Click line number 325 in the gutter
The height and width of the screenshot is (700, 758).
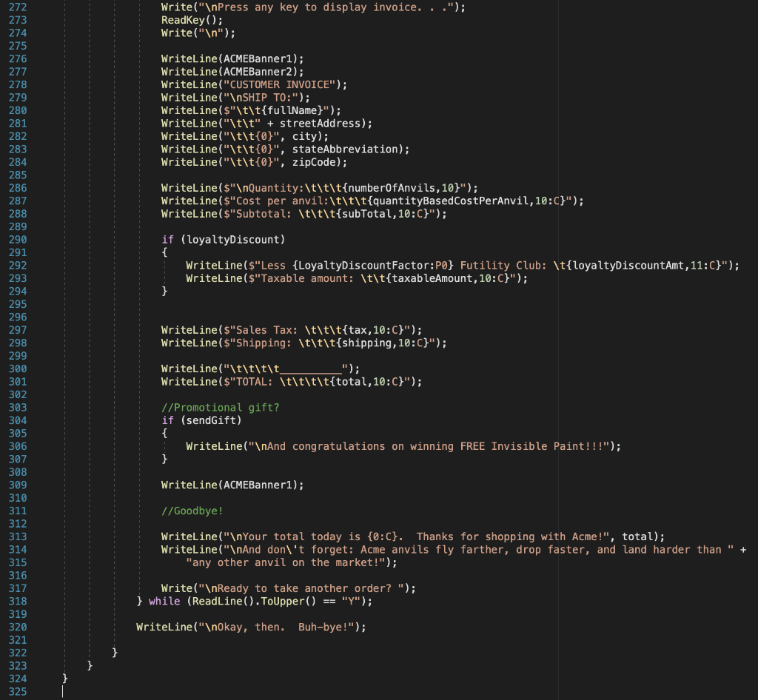[x=16, y=691]
